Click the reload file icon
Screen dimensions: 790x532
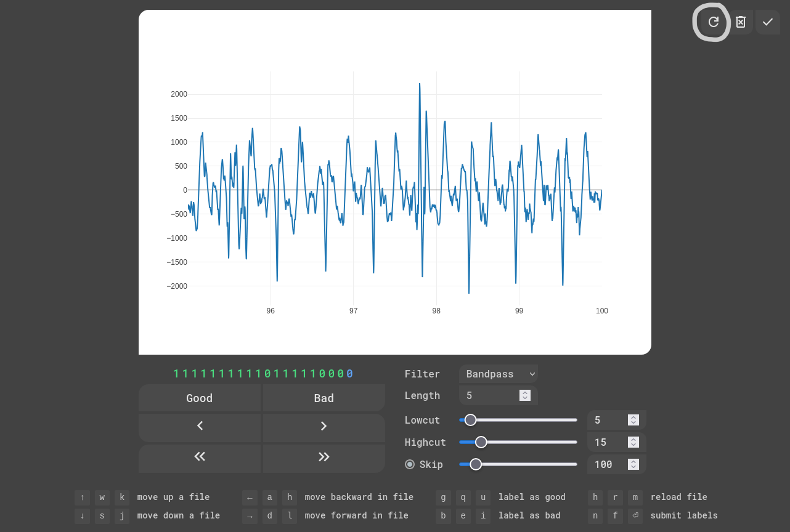[713, 22]
